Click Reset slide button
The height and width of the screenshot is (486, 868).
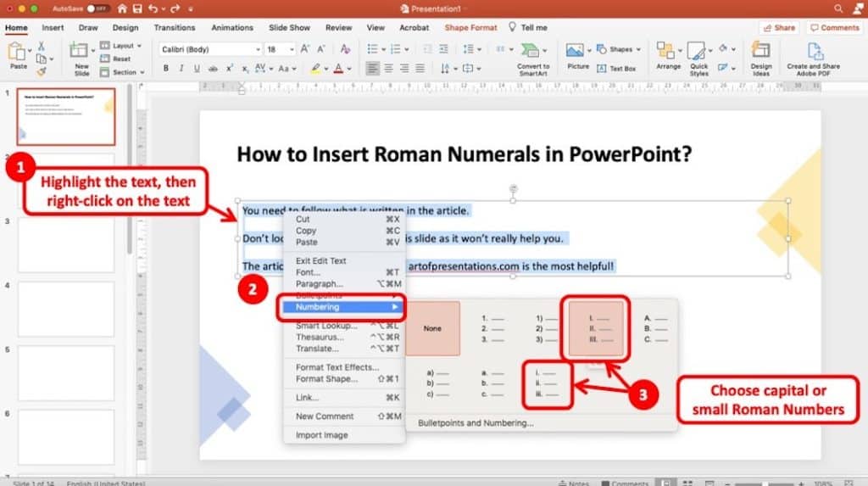point(115,59)
